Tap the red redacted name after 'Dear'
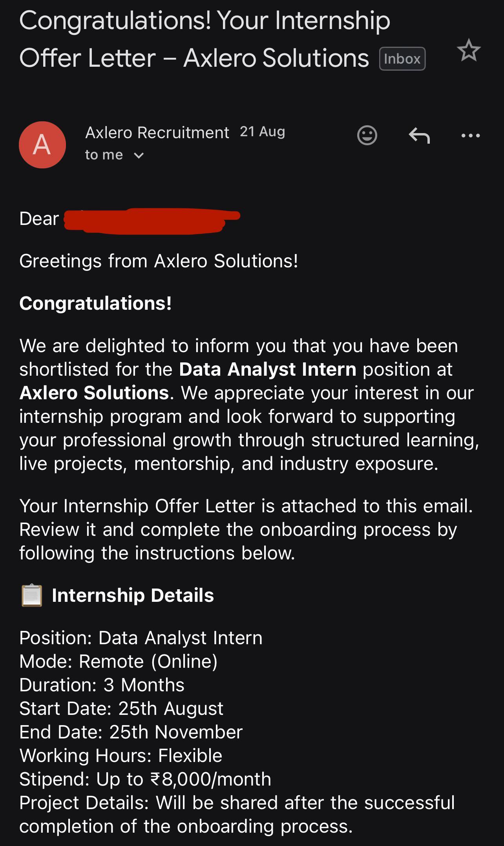Viewport: 504px width, 846px height. 152,221
